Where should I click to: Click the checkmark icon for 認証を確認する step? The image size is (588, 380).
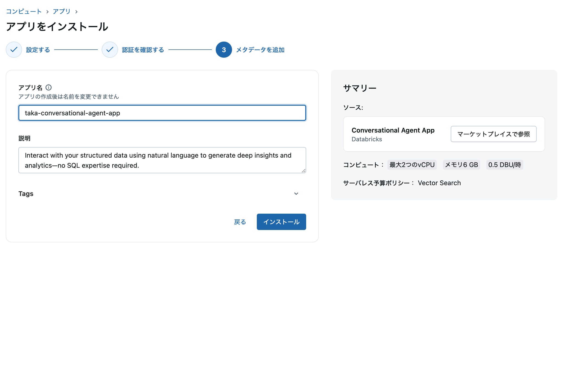[110, 50]
